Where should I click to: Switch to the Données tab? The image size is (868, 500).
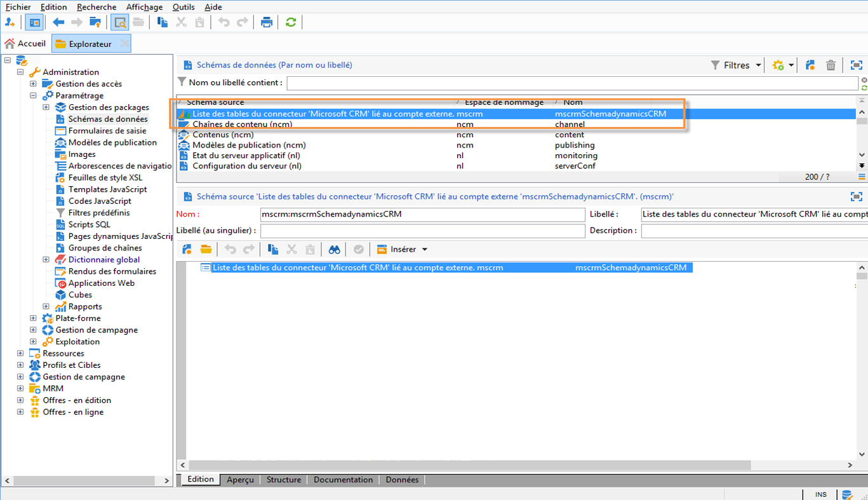click(402, 480)
